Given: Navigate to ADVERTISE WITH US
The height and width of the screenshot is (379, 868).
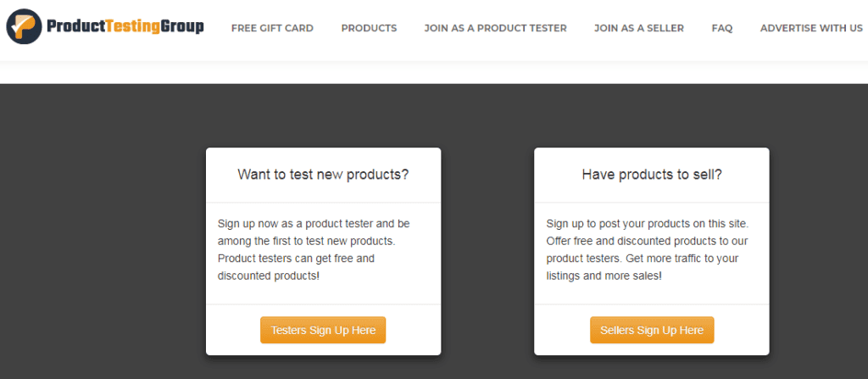Looking at the screenshot, I should [811, 28].
